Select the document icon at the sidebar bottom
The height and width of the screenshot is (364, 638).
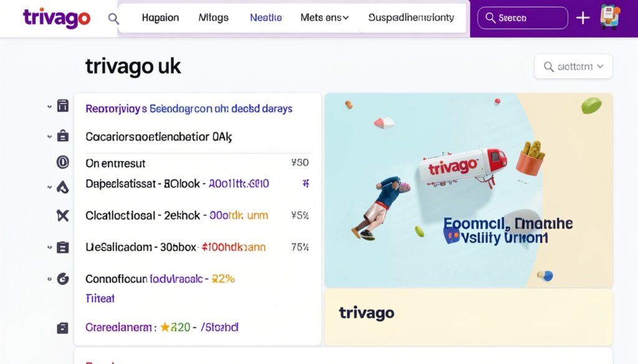pos(62,327)
